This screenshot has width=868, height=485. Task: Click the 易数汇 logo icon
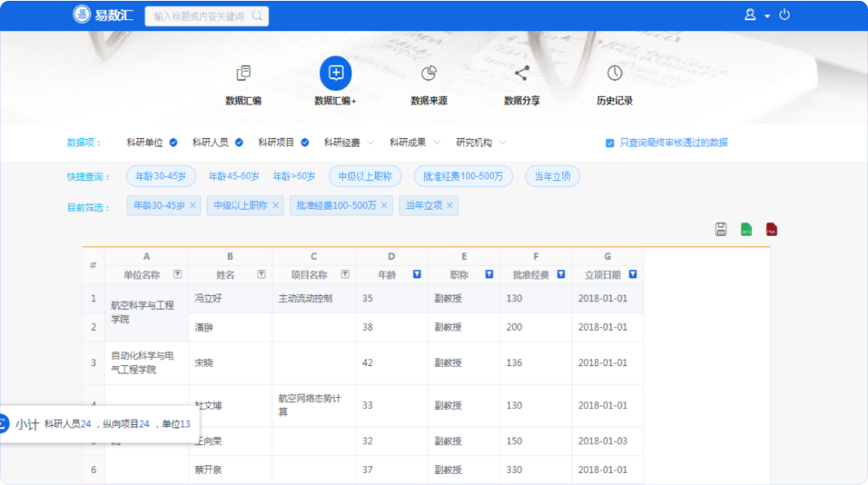82,15
